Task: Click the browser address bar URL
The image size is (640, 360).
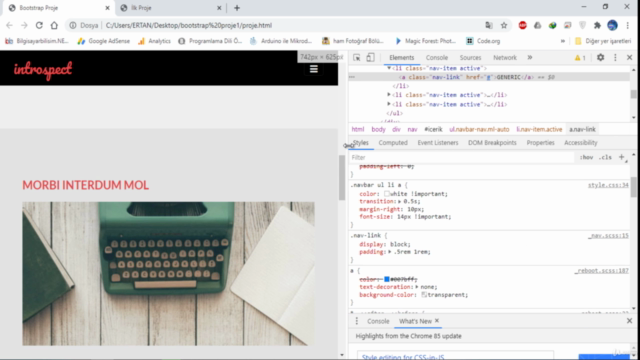Action: coord(189,25)
